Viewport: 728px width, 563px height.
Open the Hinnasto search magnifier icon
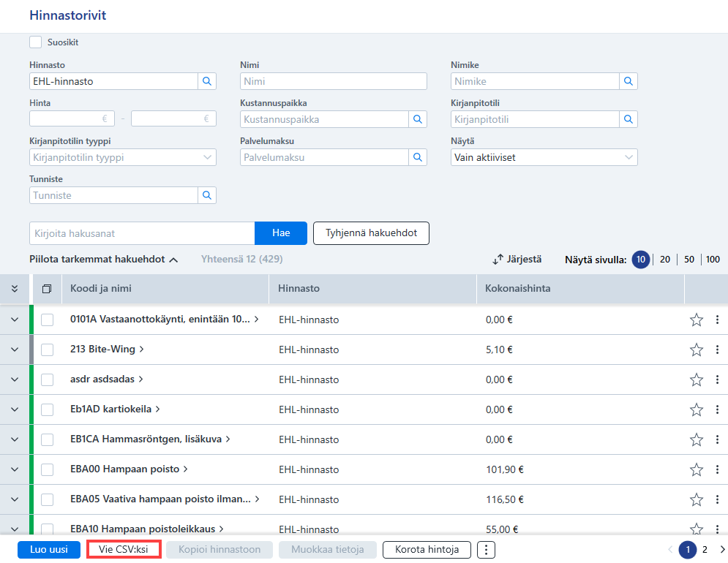(x=207, y=81)
